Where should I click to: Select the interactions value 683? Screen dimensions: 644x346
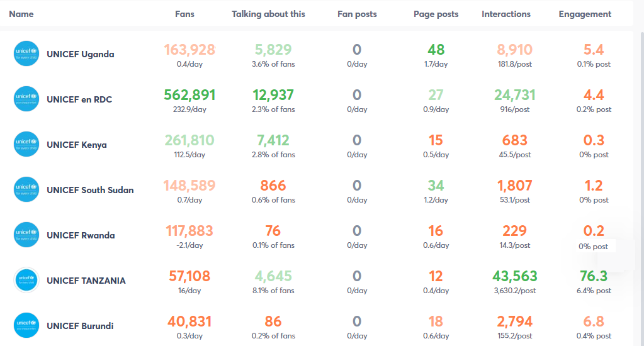[x=515, y=140]
